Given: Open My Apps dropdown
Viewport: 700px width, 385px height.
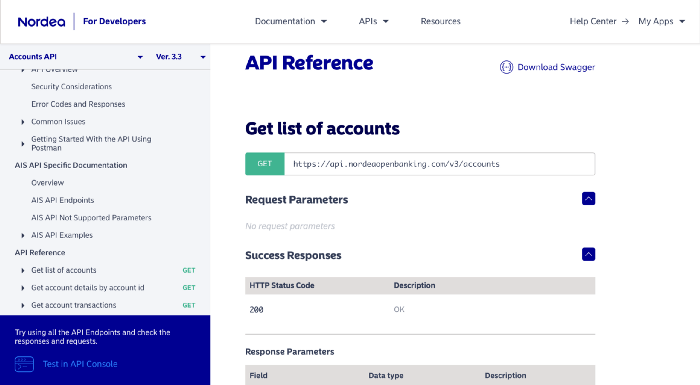Looking at the screenshot, I should click(x=661, y=21).
